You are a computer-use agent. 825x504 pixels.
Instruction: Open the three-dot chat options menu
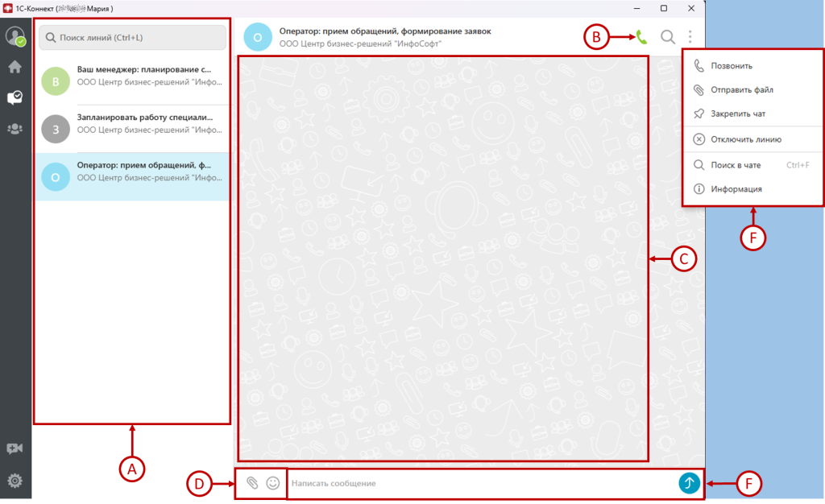690,37
